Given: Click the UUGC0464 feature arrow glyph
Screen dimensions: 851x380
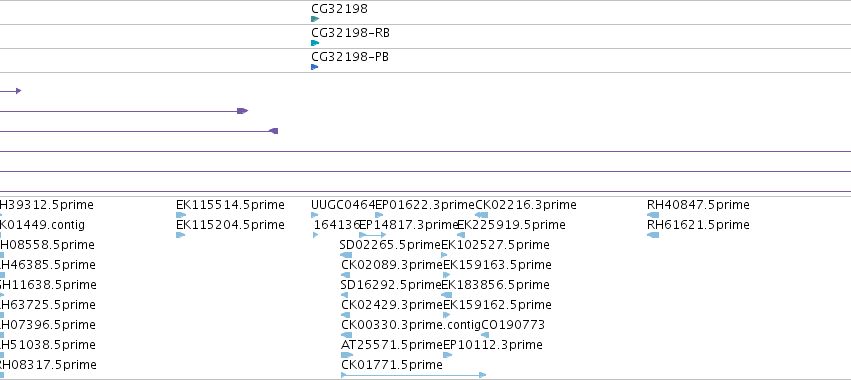Looking at the screenshot, I should [315, 215].
